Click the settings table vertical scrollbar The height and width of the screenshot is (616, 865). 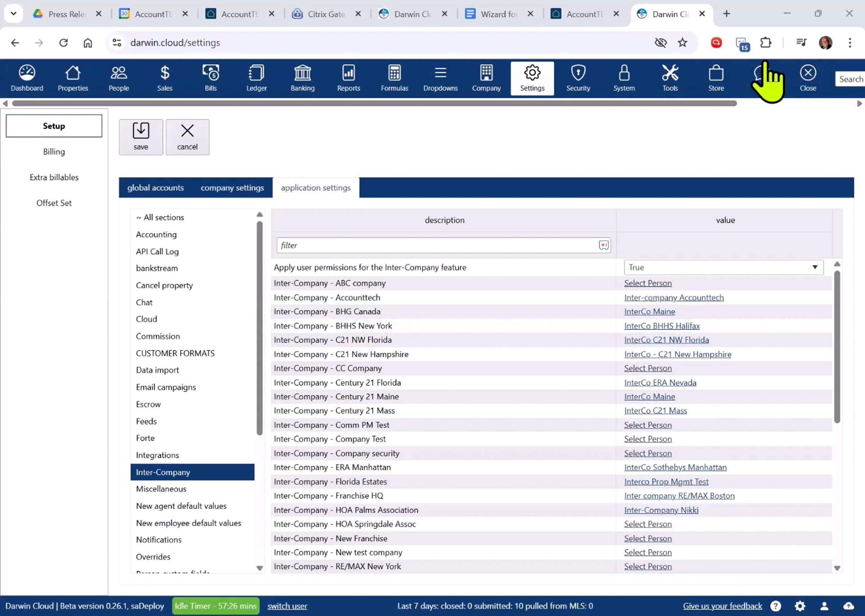(837, 347)
